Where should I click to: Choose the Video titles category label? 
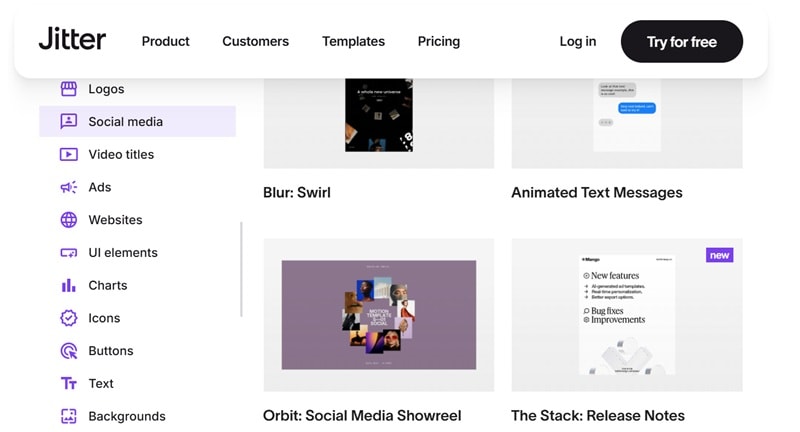coord(121,154)
